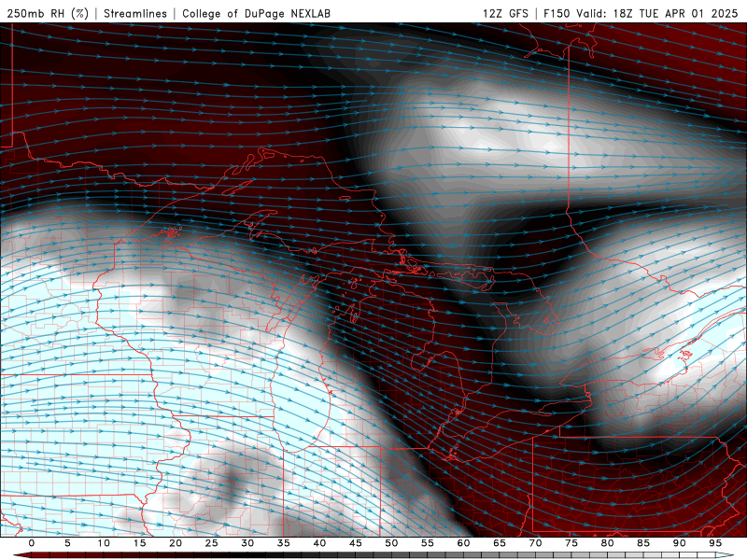Click the "65" scale number
The image size is (747, 560).
[x=500, y=543]
